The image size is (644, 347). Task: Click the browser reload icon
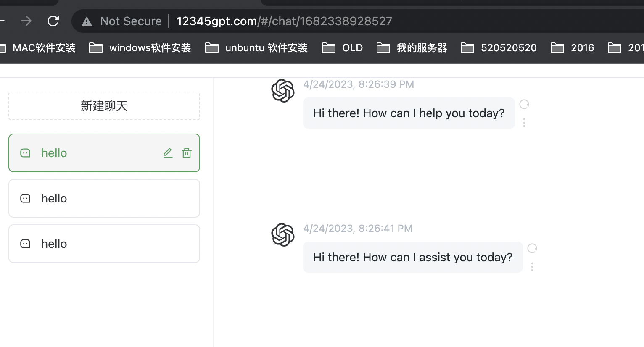pos(53,21)
